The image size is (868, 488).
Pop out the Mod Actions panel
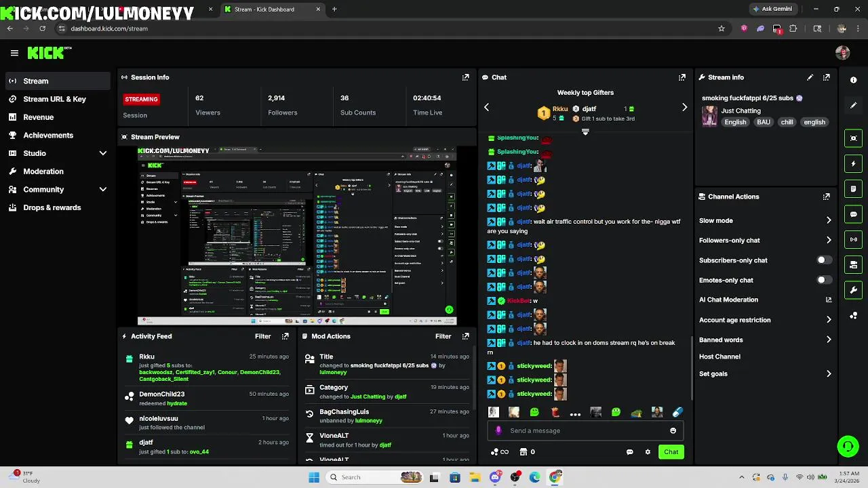coord(465,336)
